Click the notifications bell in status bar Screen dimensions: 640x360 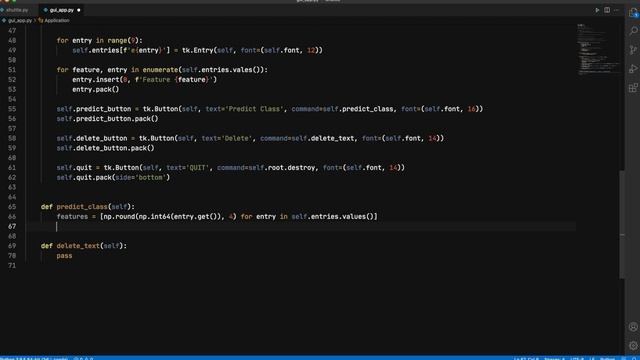click(634, 358)
